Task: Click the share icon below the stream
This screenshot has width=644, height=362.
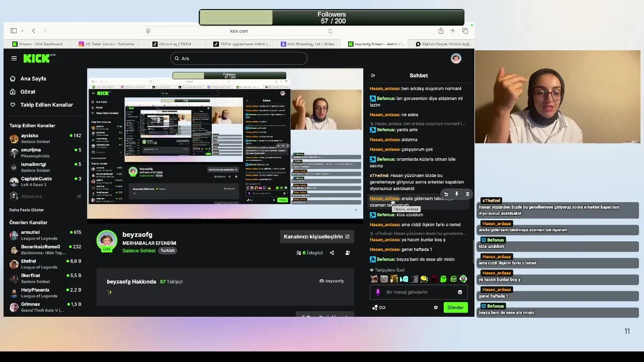Action: click(x=332, y=253)
